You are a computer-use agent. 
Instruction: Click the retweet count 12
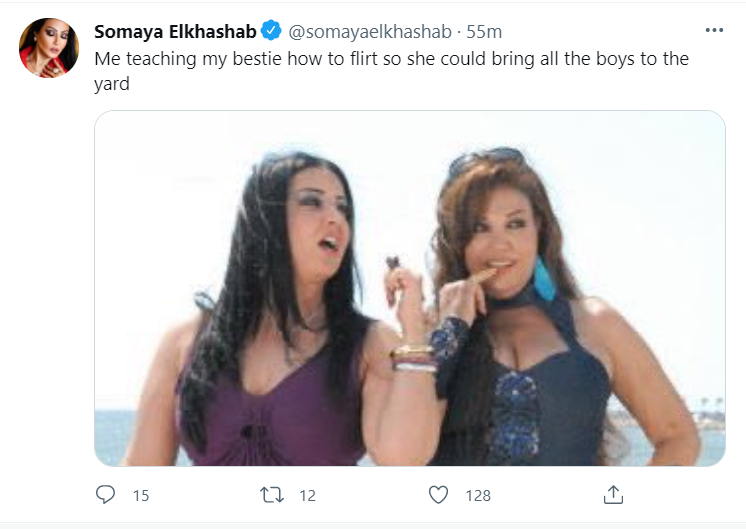click(x=307, y=495)
